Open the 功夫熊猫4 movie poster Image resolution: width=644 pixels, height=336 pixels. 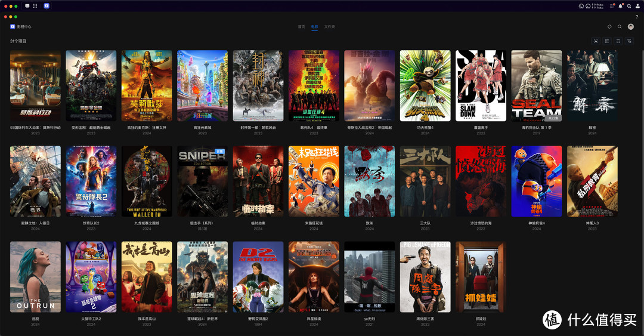pyautogui.click(x=425, y=85)
